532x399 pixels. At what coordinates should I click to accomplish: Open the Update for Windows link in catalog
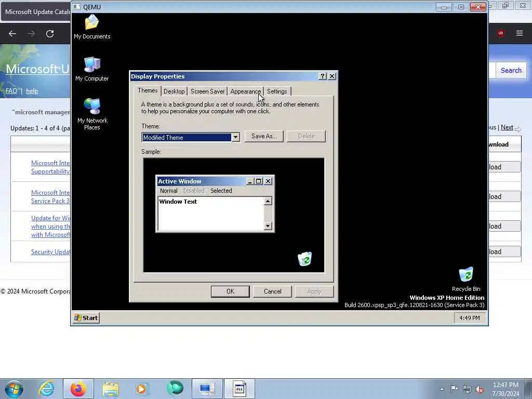[x=50, y=227]
